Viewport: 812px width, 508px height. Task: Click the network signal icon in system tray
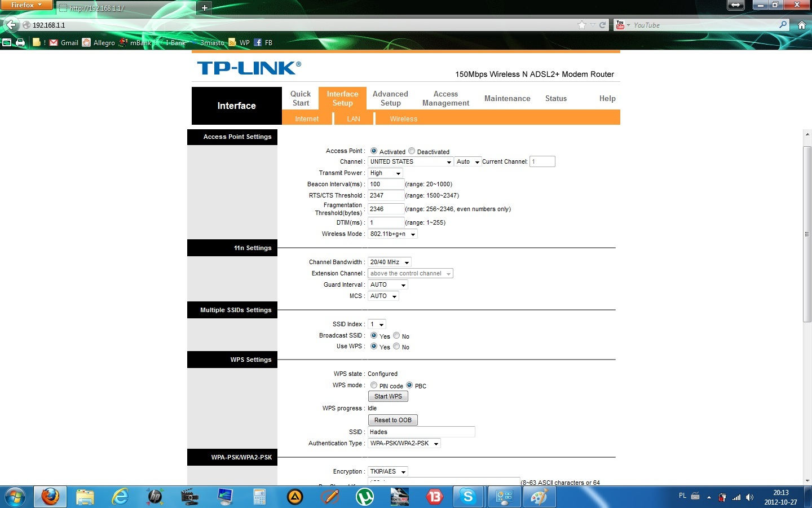pos(736,497)
